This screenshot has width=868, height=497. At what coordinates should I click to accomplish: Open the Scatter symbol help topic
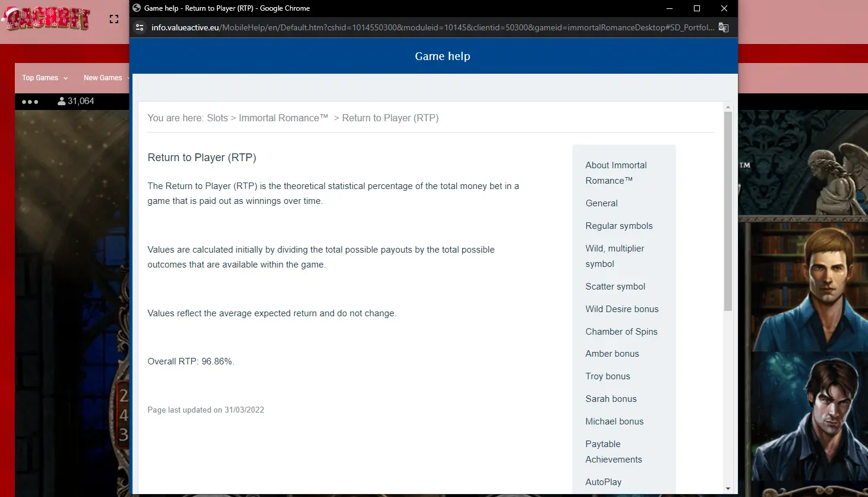click(x=616, y=287)
